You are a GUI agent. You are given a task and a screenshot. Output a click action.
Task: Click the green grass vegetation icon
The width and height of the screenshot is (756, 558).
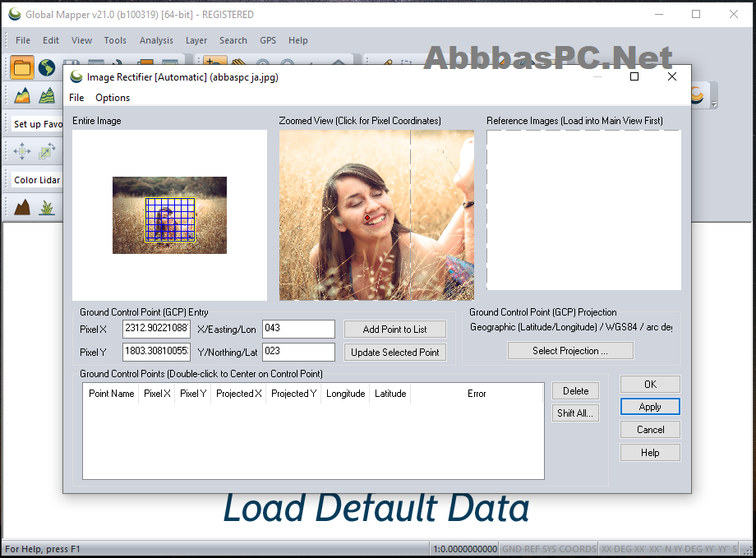[x=47, y=207]
